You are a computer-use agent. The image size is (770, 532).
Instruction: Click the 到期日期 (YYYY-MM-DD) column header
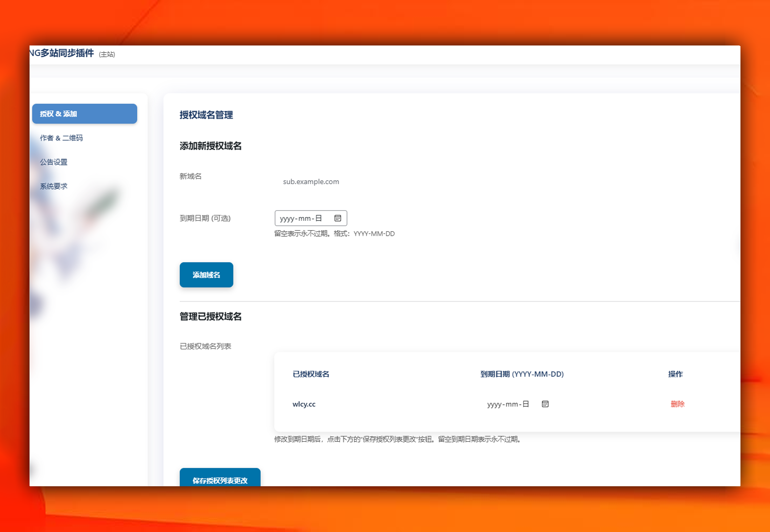tap(522, 374)
